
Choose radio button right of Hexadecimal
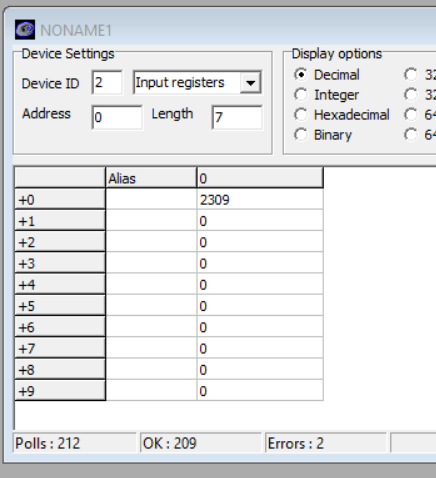pos(411,115)
